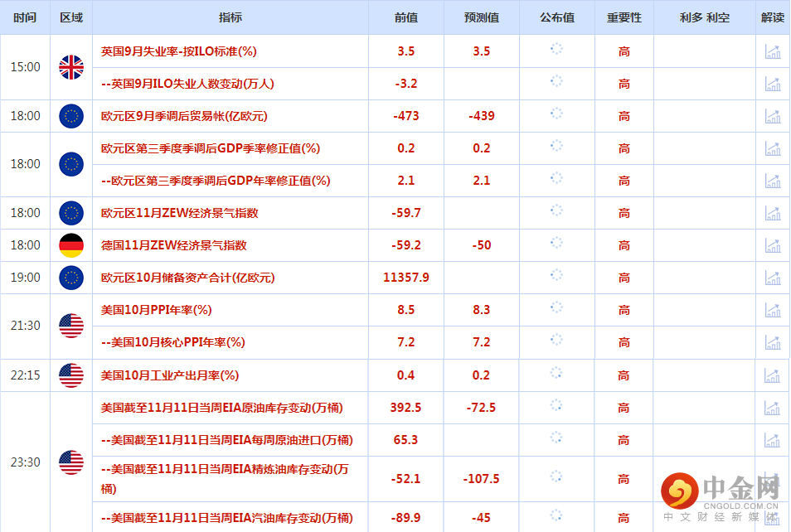Click US flag at 22:15 industrial output
The width and height of the screenshot is (791, 532).
point(71,375)
